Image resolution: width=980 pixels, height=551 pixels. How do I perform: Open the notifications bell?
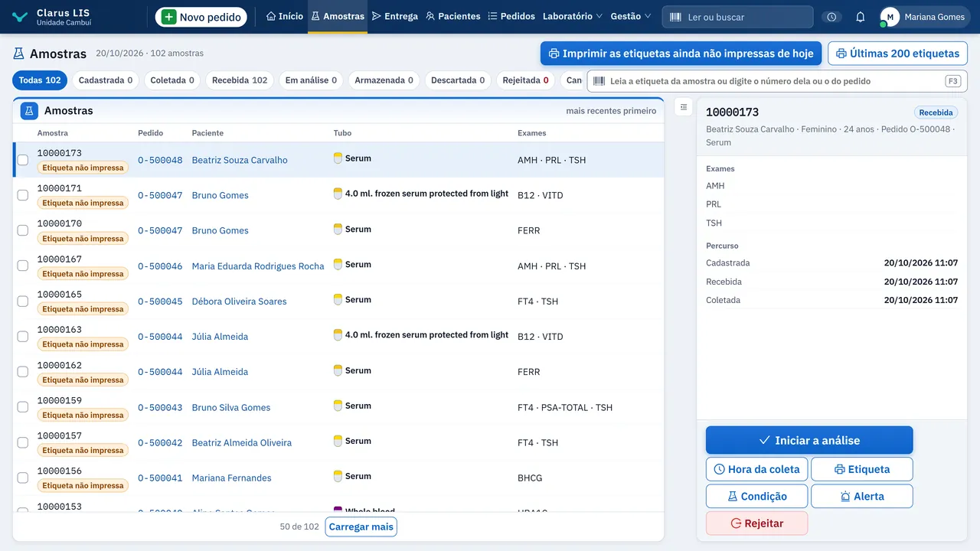[x=861, y=17]
